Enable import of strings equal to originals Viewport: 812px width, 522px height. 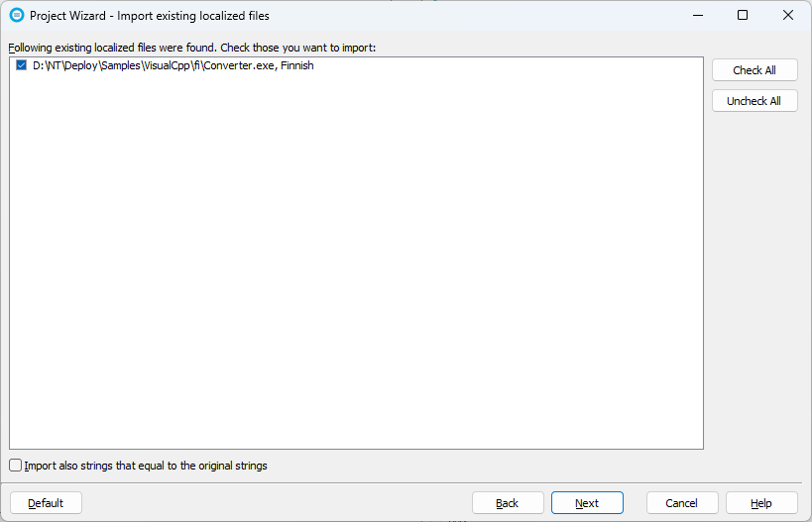tap(16, 466)
